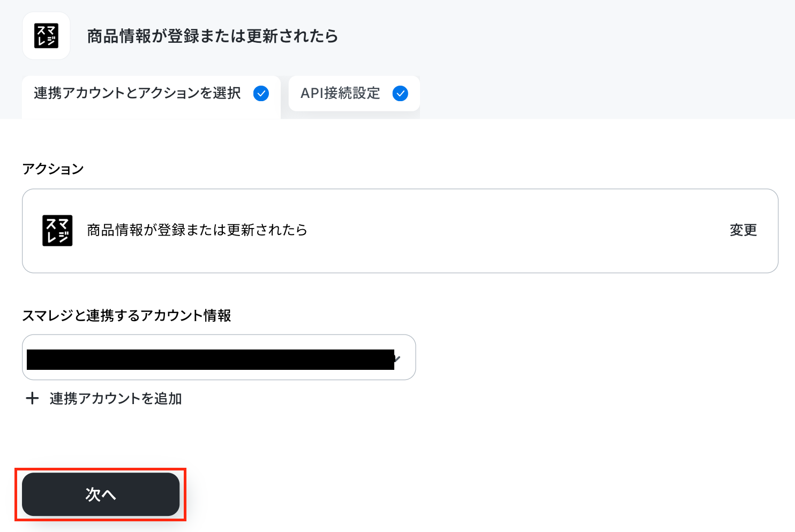Open the account dropdown chevron arrow

click(x=397, y=358)
